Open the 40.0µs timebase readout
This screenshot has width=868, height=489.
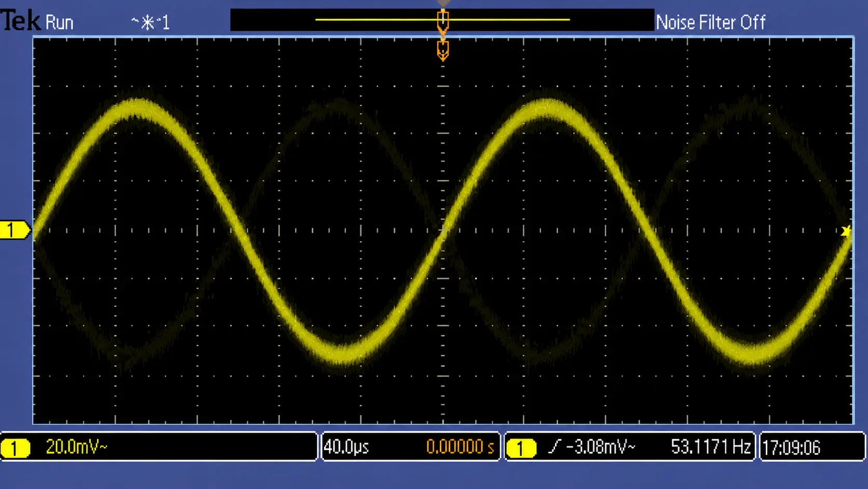(346, 447)
